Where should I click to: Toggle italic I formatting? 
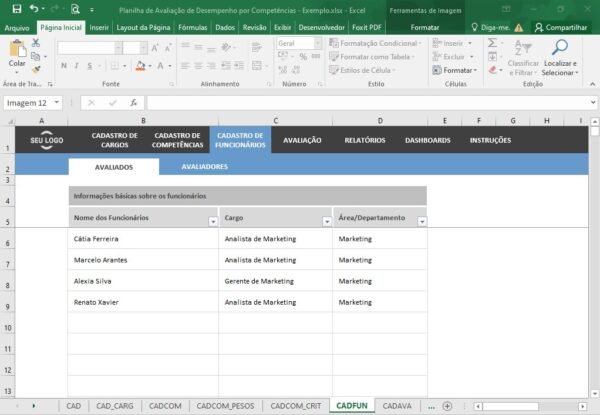click(77, 66)
